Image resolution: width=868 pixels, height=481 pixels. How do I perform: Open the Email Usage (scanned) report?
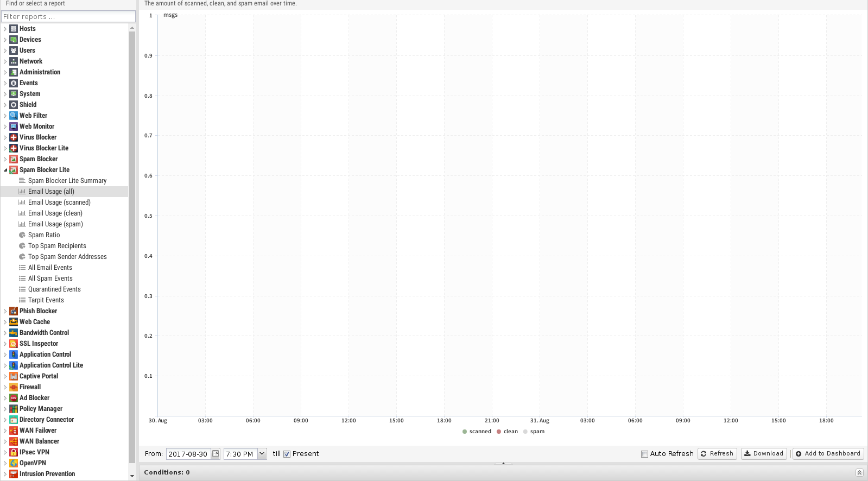pyautogui.click(x=59, y=202)
